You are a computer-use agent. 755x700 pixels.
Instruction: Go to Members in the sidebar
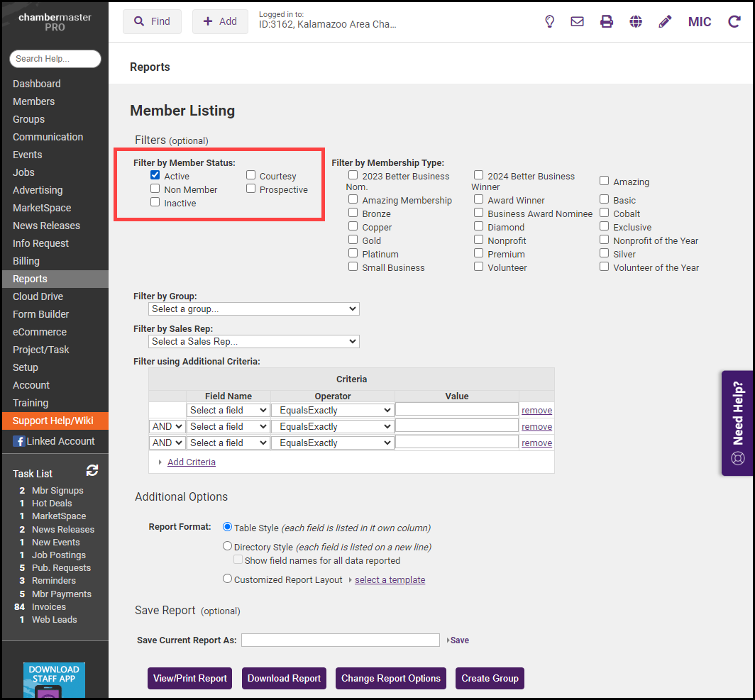point(33,101)
